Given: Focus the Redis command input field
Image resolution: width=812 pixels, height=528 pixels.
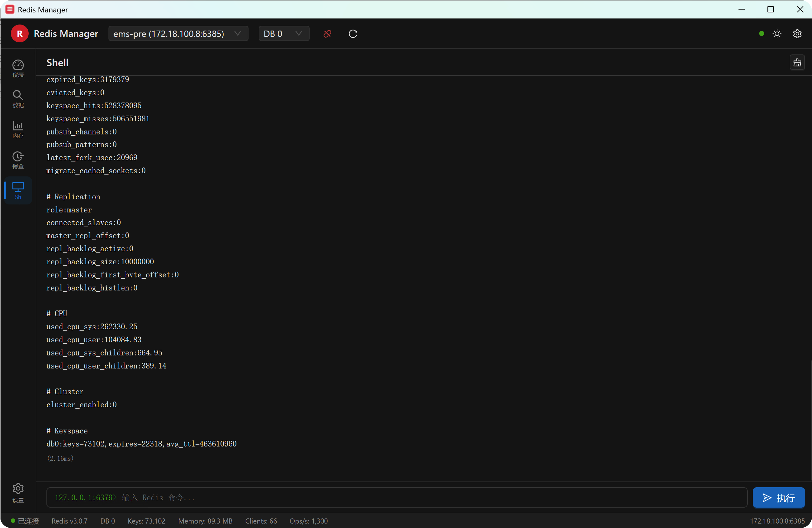Looking at the screenshot, I should (397, 498).
